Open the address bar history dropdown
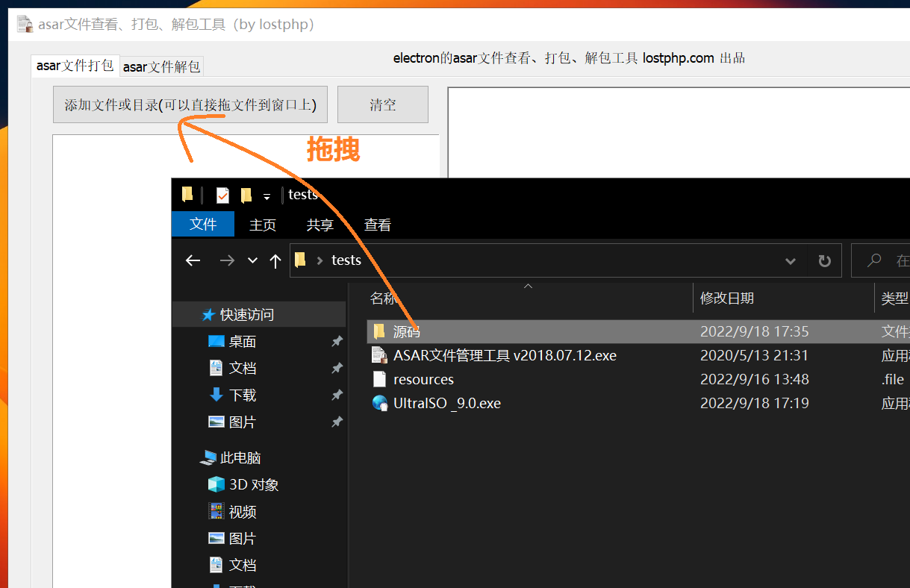 (791, 261)
